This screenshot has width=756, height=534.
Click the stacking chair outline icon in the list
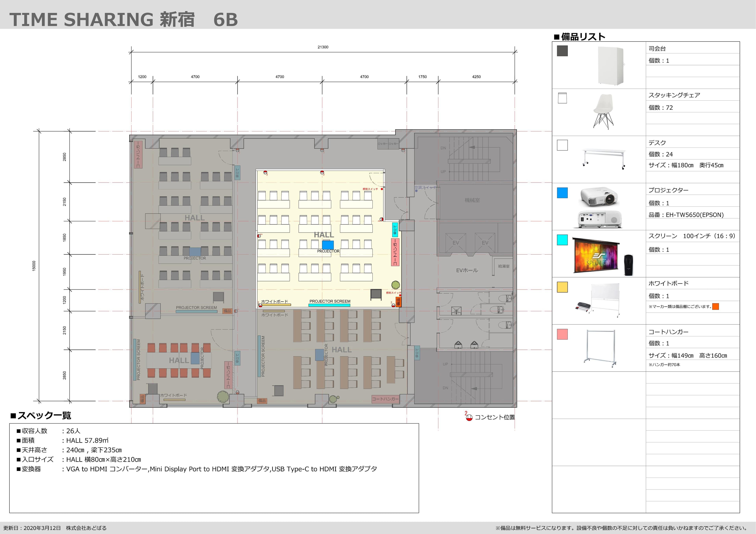click(562, 98)
